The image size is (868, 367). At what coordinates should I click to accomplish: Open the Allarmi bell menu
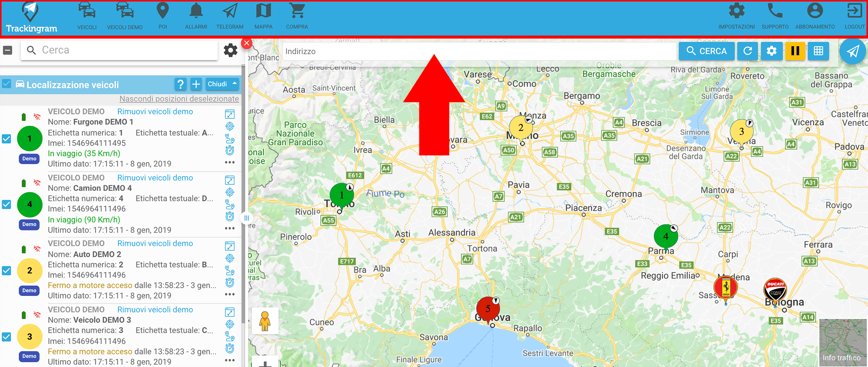[x=196, y=16]
